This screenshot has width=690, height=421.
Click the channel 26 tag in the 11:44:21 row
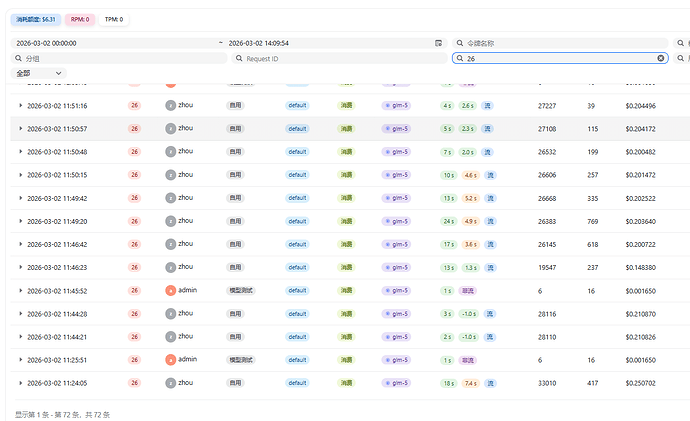[134, 337]
